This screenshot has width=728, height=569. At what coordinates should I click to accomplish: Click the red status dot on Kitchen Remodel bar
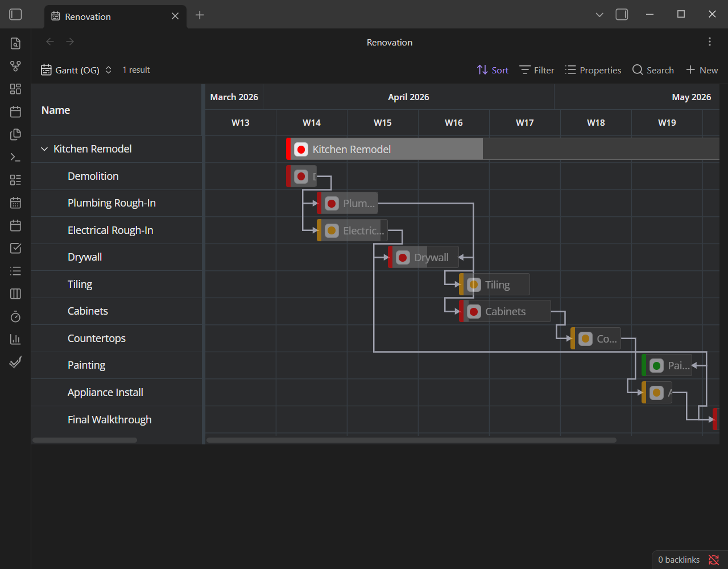coord(301,150)
